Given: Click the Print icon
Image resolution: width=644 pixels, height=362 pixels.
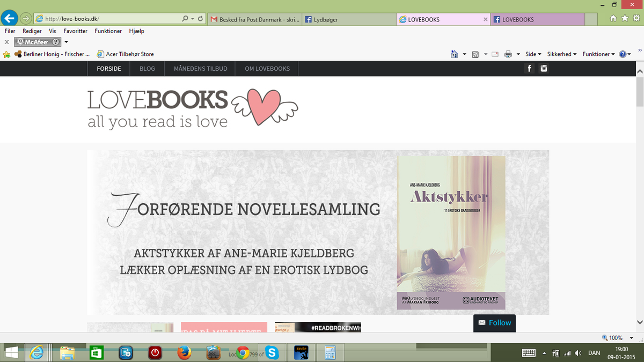Looking at the screenshot, I should tap(508, 54).
